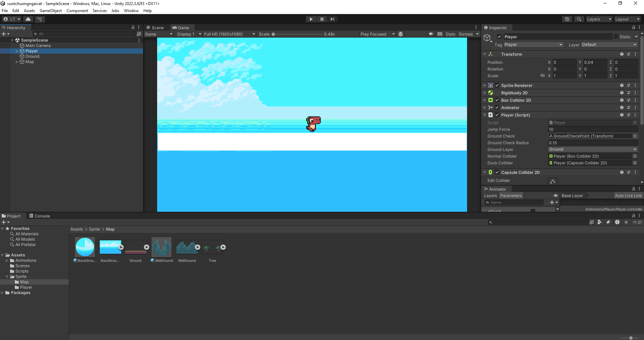
Task: Click the Pause button in the toolbar
Action: pyautogui.click(x=322, y=19)
